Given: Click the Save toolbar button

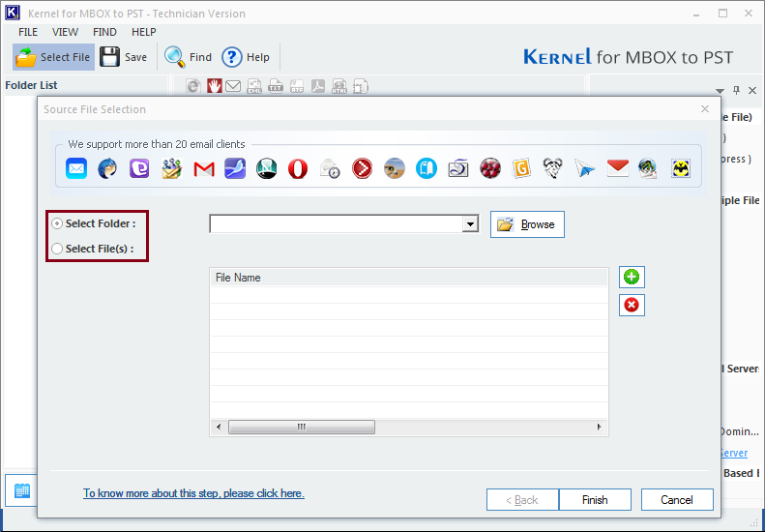Looking at the screenshot, I should point(124,57).
